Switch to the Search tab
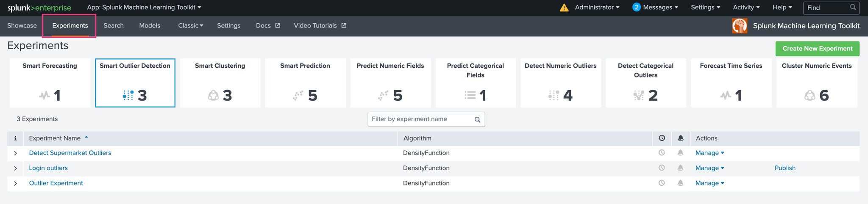Screen dimensions: 868x204 (114, 25)
